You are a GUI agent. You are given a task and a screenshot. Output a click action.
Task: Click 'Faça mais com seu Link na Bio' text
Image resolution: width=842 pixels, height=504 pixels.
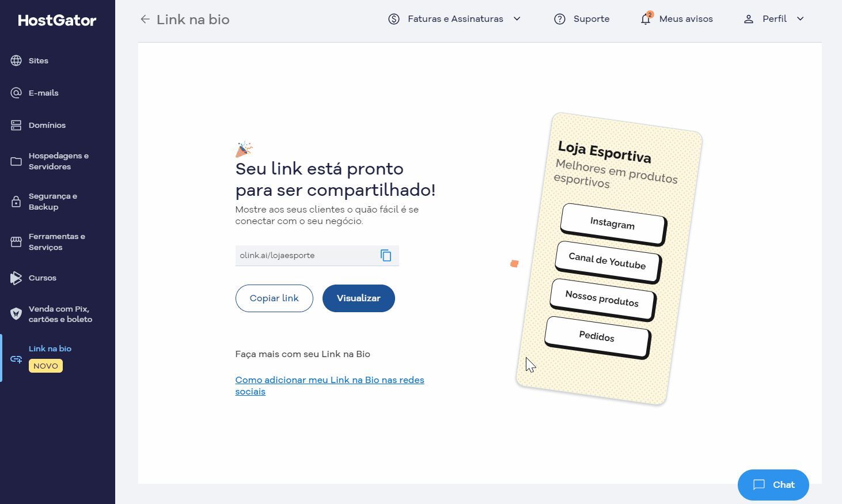(x=303, y=354)
